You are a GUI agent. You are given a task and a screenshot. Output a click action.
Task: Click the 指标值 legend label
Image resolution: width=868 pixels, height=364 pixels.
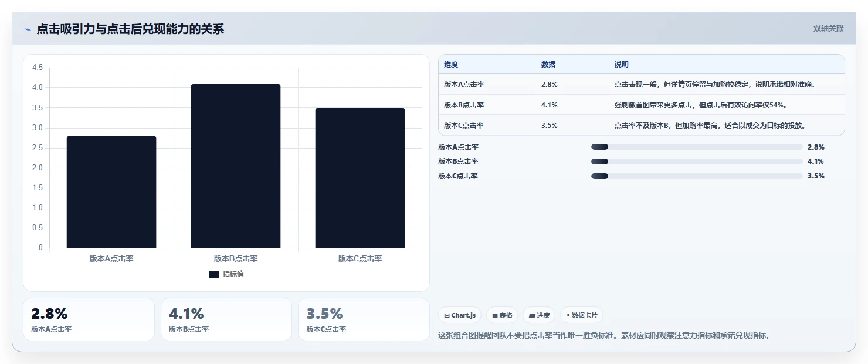pos(233,275)
